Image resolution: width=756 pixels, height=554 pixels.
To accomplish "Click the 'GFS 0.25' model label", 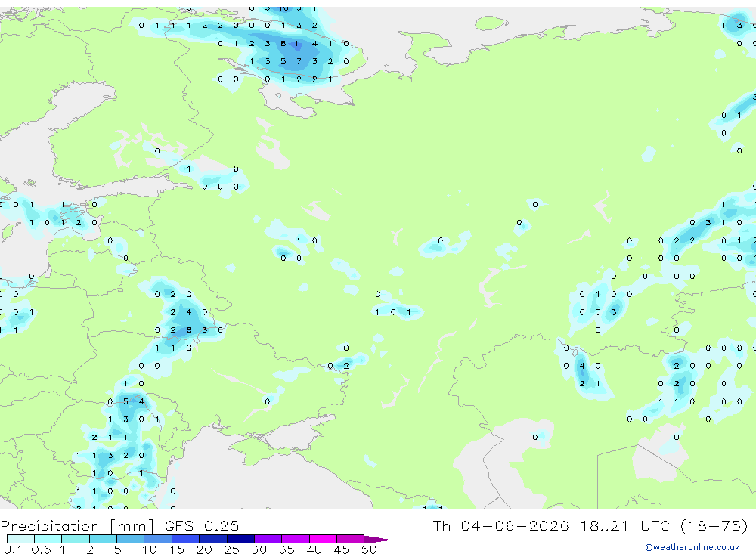I will pos(202,526).
